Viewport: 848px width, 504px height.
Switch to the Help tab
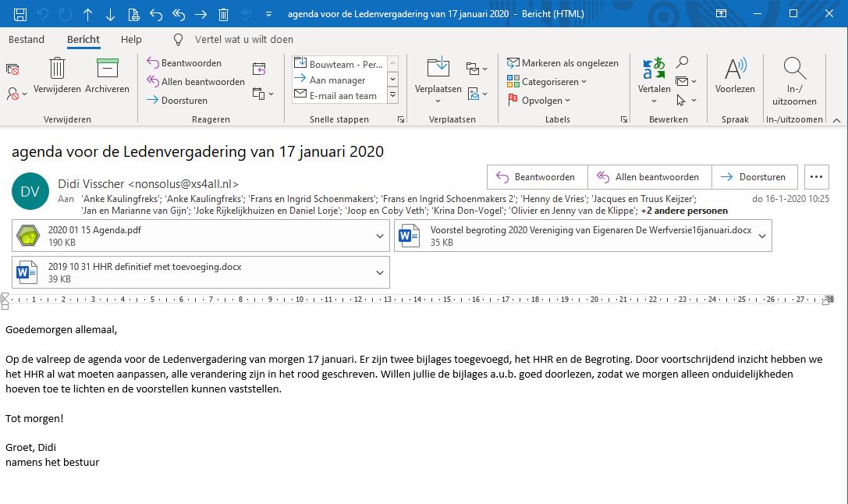pyautogui.click(x=131, y=40)
